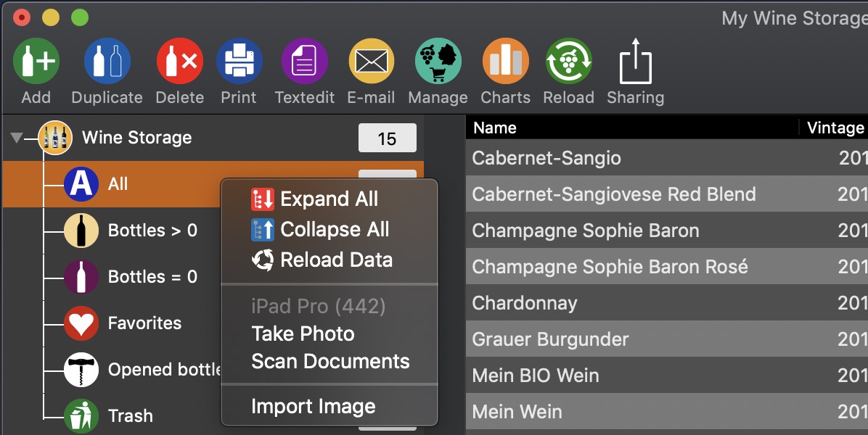Open the purple Textedit icon
The image size is (868, 435).
pyautogui.click(x=305, y=61)
